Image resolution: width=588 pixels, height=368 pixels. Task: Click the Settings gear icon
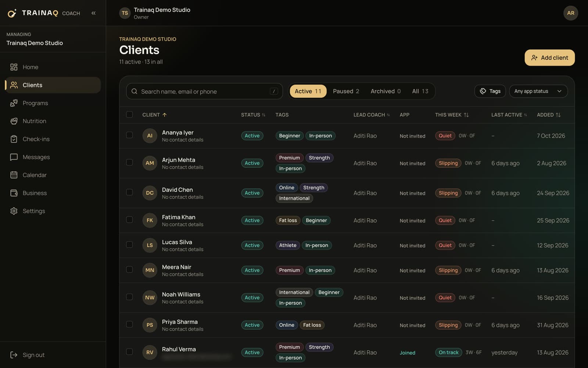point(14,211)
